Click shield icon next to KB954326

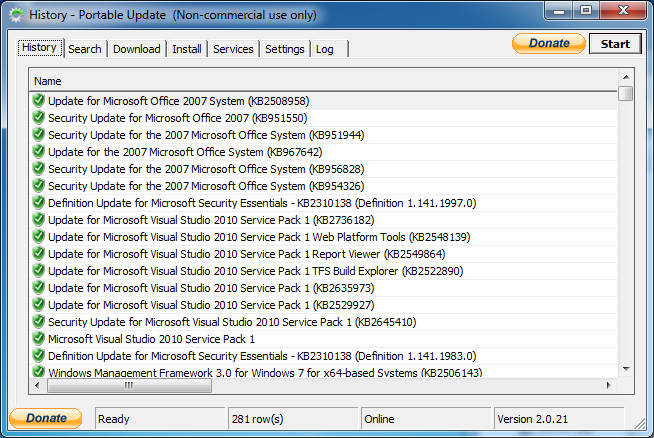point(38,186)
